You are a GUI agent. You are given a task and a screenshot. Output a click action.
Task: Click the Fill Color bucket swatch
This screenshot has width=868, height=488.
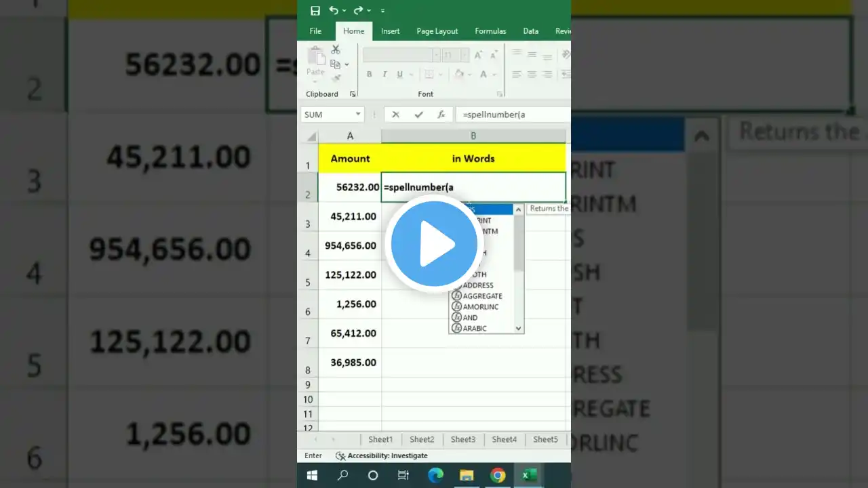click(x=459, y=75)
